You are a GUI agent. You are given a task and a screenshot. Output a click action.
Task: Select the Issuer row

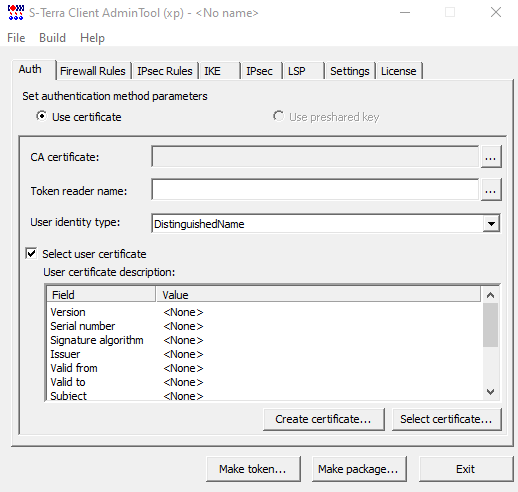pos(265,354)
